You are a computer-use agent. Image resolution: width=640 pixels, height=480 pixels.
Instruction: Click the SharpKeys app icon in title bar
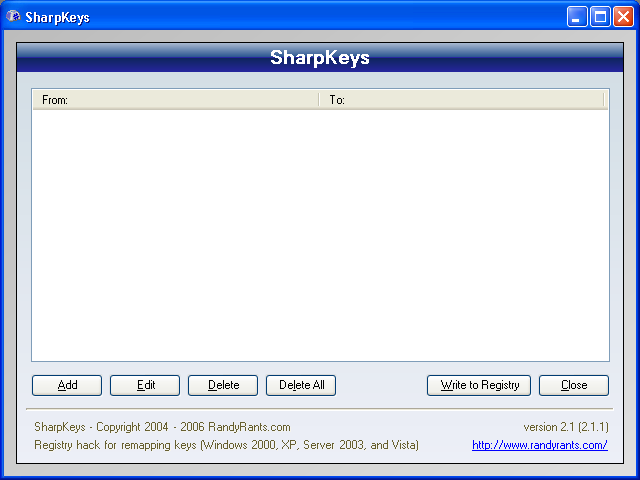(x=13, y=17)
